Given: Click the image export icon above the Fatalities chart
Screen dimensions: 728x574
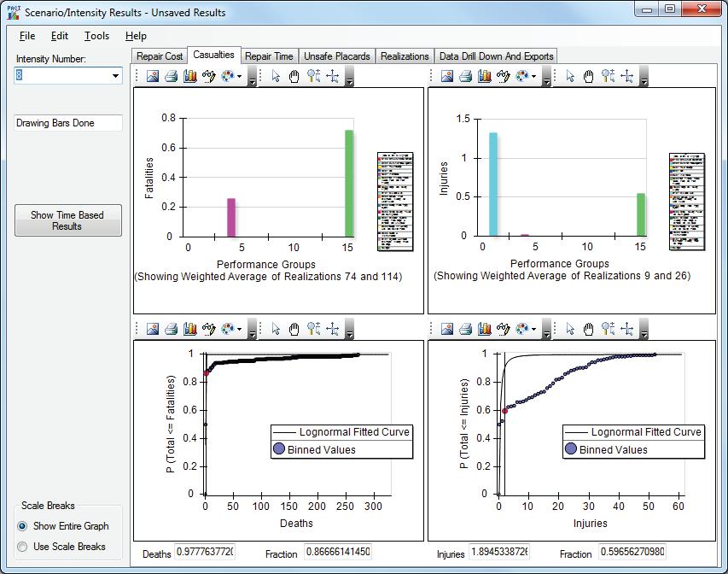Looking at the screenshot, I should pos(152,76).
